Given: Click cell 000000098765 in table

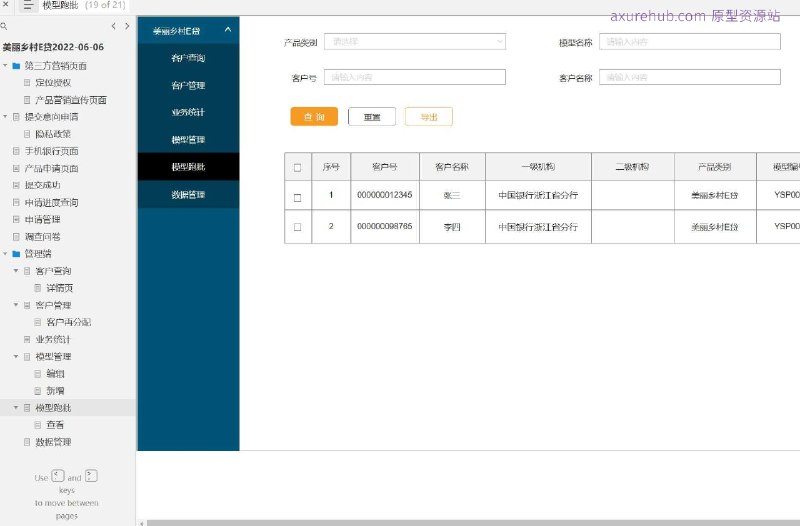Looking at the screenshot, I should click(385, 226).
